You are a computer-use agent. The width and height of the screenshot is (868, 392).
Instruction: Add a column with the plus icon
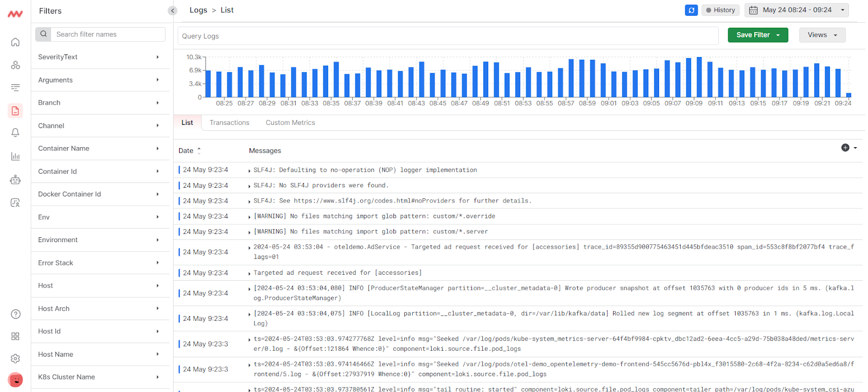[x=845, y=148]
